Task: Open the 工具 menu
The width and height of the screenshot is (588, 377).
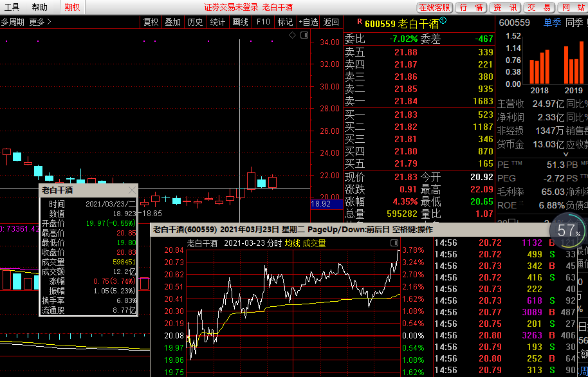Action: pos(11,7)
